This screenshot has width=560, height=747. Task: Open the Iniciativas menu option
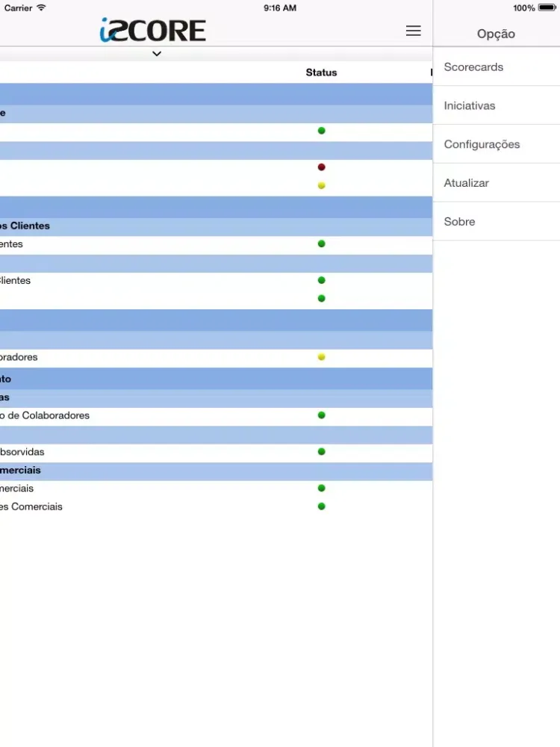497,105
